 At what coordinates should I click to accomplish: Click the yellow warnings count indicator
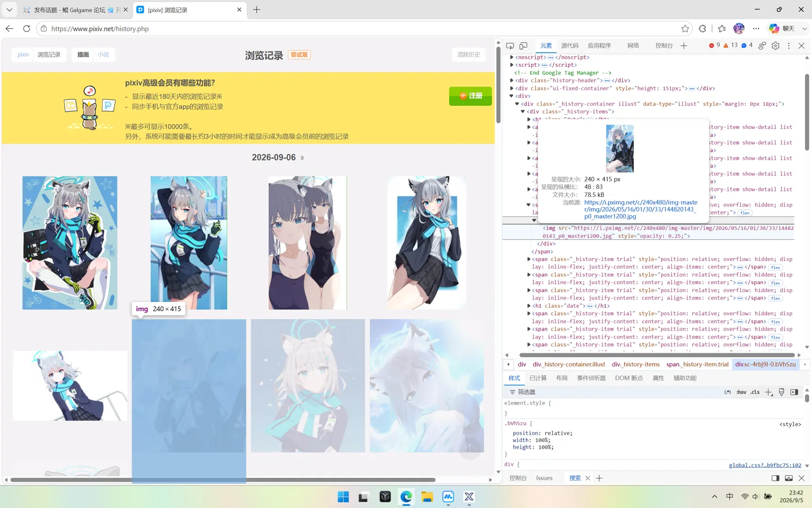[730, 45]
